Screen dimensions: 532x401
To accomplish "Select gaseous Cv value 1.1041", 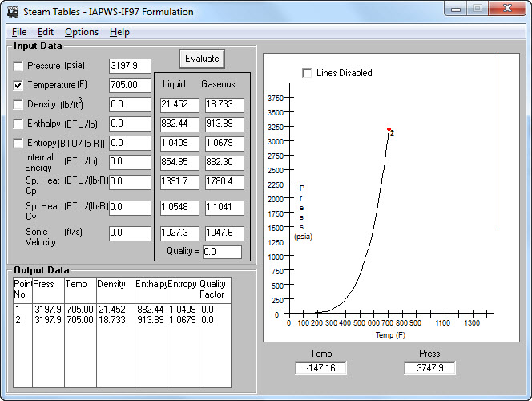I will click(224, 208).
